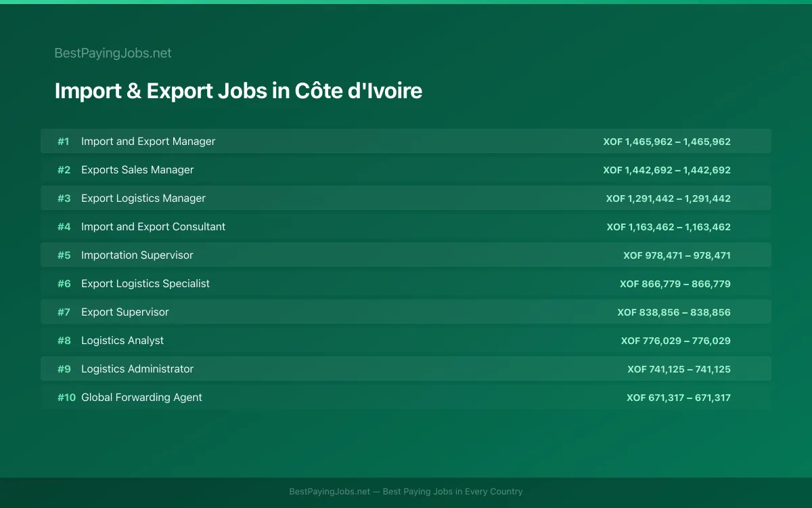The image size is (812, 508).
Task: Click salary XOF 978,471 – 978,471
Action: [677, 255]
